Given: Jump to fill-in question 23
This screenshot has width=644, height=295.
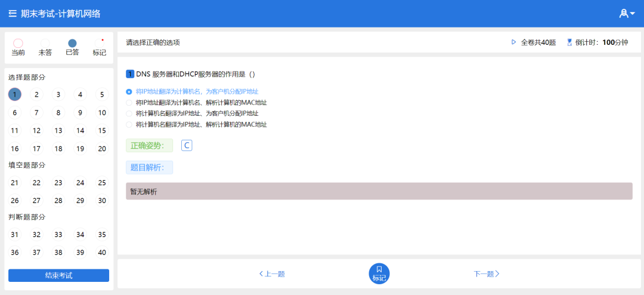Looking at the screenshot, I should 58,183.
